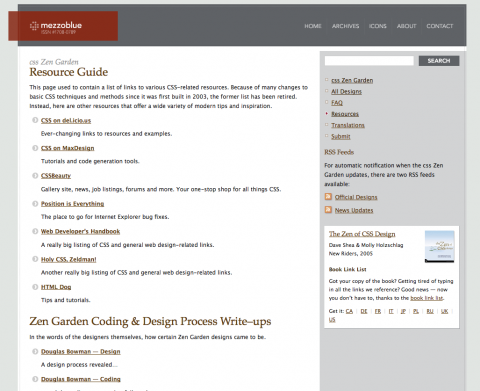Screen dimensions: 480x391
Task: Get the book from the RU store
Action: [430, 311]
